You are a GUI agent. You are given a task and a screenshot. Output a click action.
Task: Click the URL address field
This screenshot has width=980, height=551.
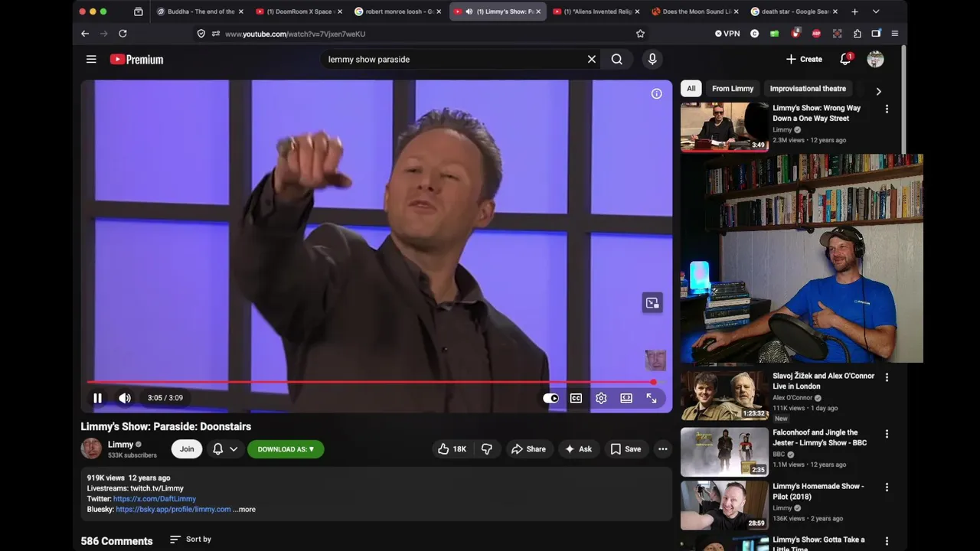[421, 34]
